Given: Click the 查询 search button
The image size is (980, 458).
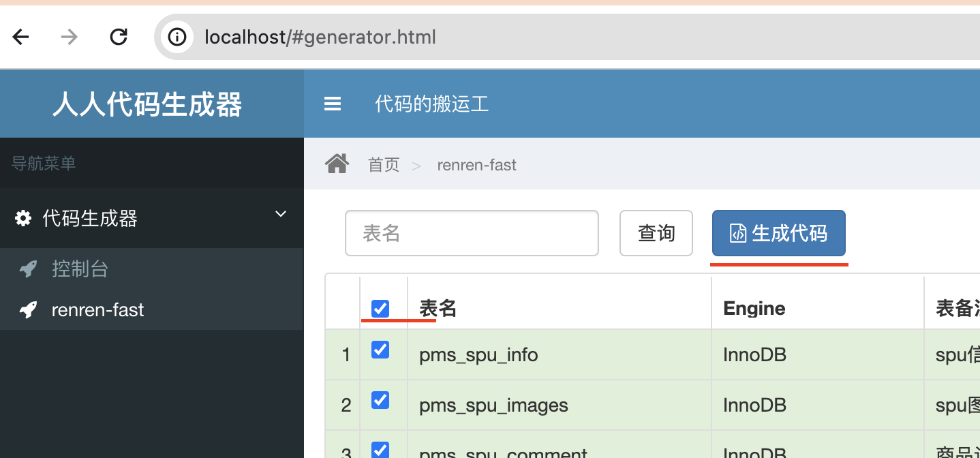Looking at the screenshot, I should point(656,233).
